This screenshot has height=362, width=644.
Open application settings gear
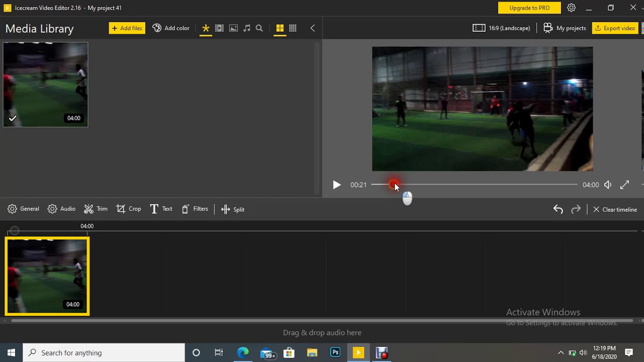(x=571, y=8)
